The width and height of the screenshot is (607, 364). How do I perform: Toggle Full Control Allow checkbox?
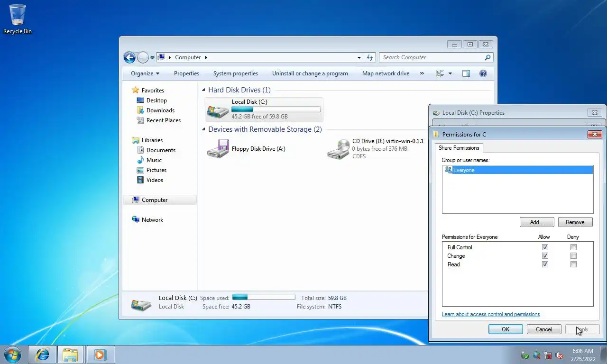545,247
